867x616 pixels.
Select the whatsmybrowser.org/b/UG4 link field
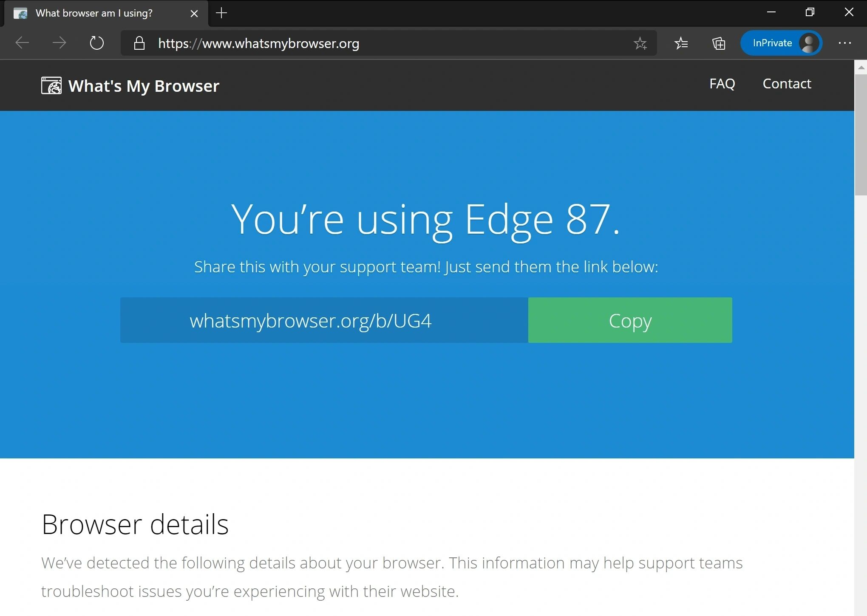pyautogui.click(x=324, y=320)
